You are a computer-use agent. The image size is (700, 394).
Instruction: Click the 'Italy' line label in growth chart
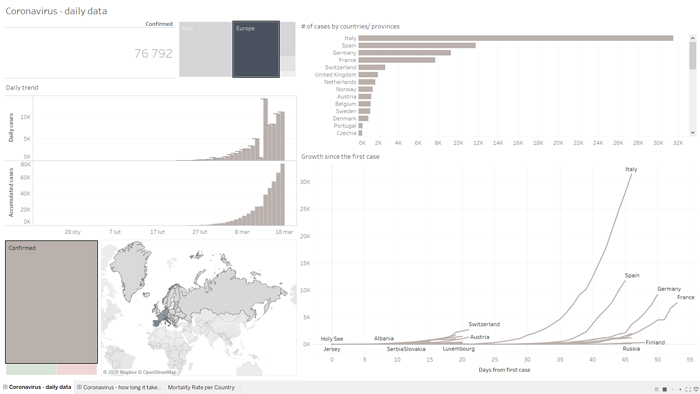click(x=631, y=169)
